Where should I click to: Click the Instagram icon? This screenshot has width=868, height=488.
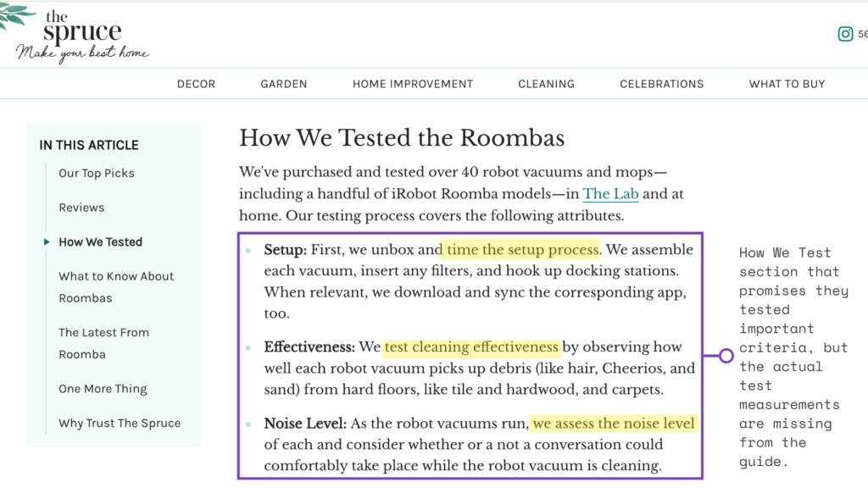pyautogui.click(x=845, y=34)
